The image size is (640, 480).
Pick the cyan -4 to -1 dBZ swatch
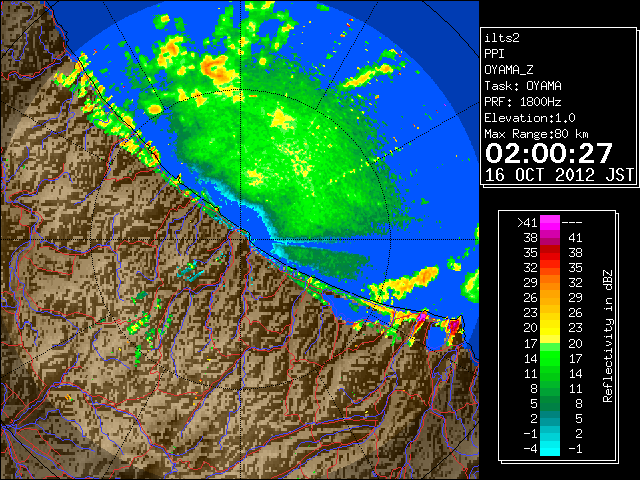pos(550,449)
